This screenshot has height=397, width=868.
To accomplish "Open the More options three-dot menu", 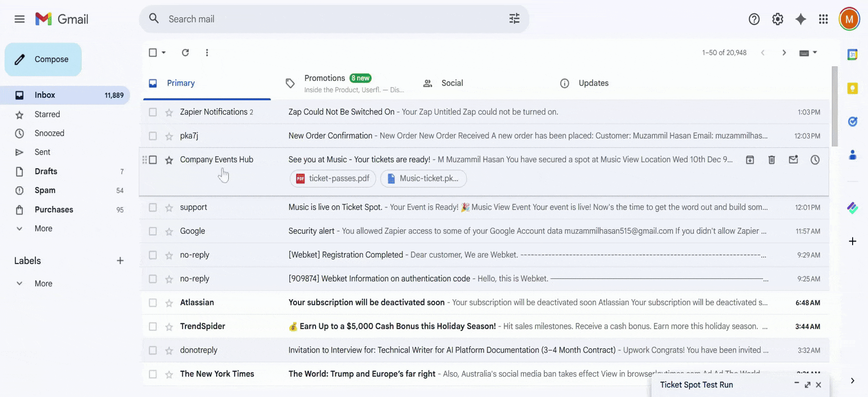I will click(207, 52).
